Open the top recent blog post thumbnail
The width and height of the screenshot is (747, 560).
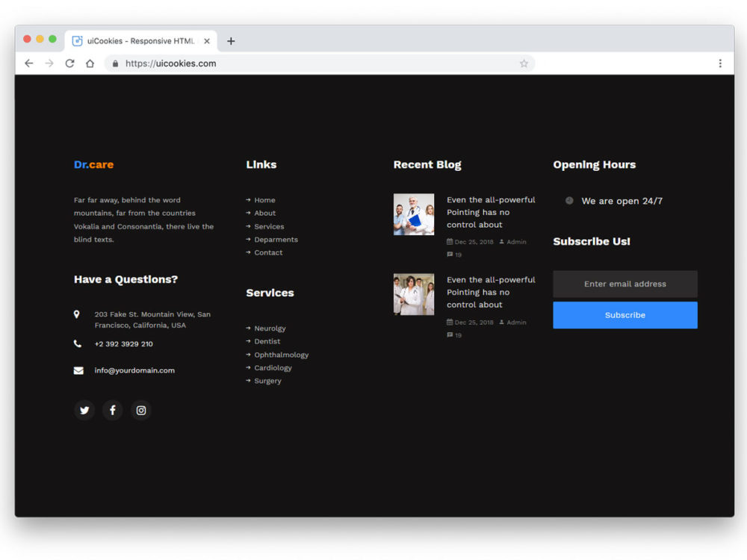[x=414, y=214]
